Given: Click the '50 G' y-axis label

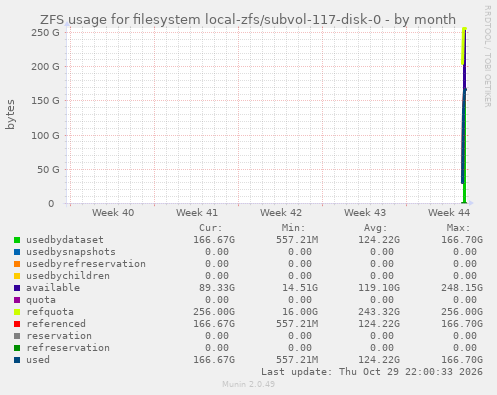Looking at the screenshot, I should (48, 170).
